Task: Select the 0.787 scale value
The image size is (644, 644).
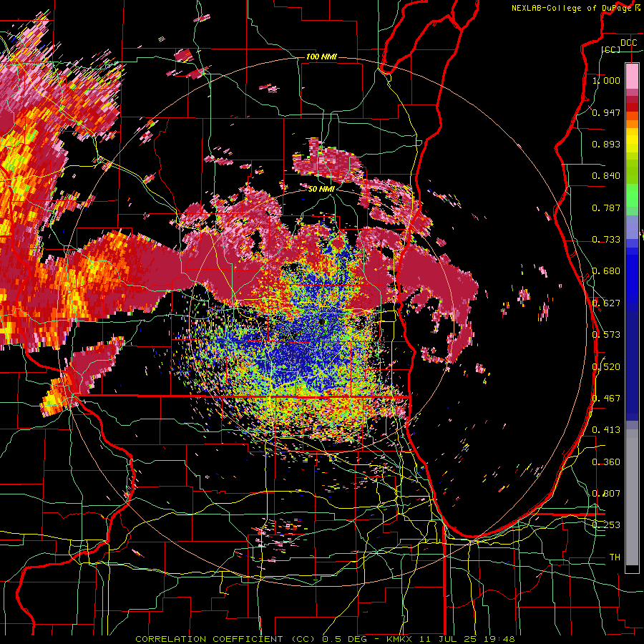Action: (606, 208)
